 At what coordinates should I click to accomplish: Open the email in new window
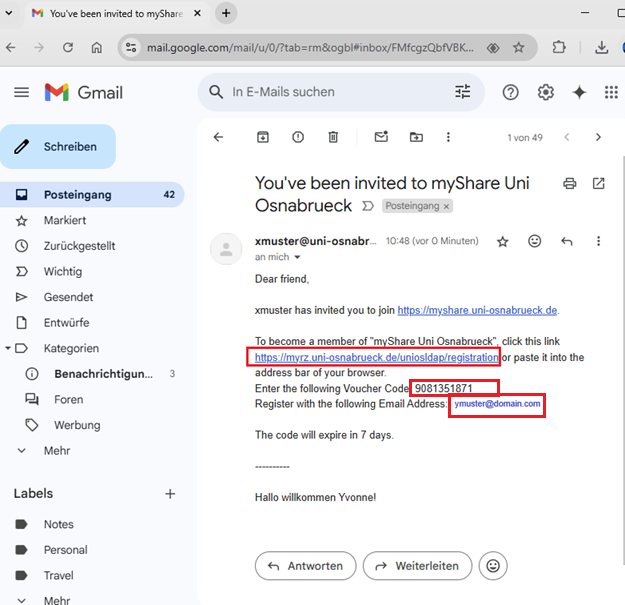(599, 183)
